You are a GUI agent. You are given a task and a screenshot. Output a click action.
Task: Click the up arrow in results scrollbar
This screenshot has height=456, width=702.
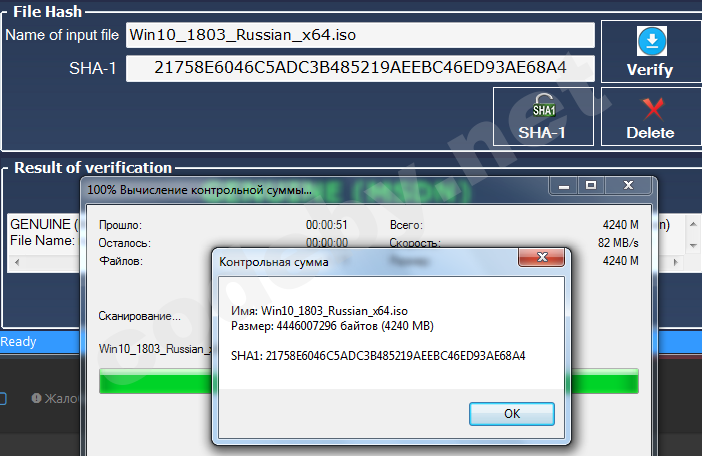pyautogui.click(x=693, y=224)
